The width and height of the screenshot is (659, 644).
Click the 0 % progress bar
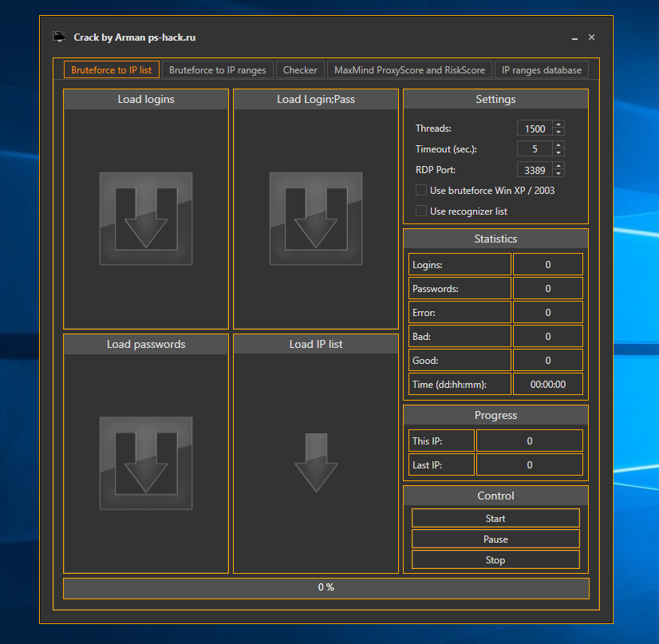[326, 587]
